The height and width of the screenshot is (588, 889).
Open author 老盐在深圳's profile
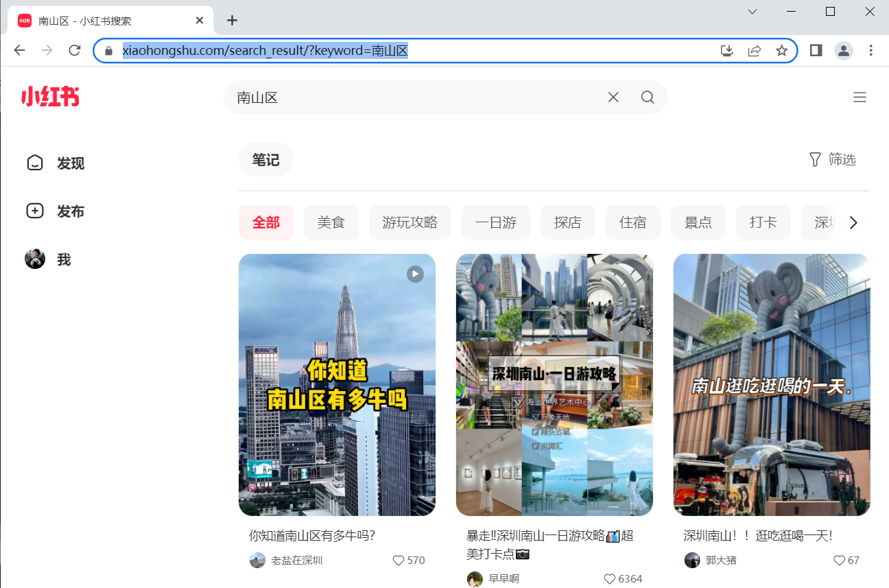(286, 560)
